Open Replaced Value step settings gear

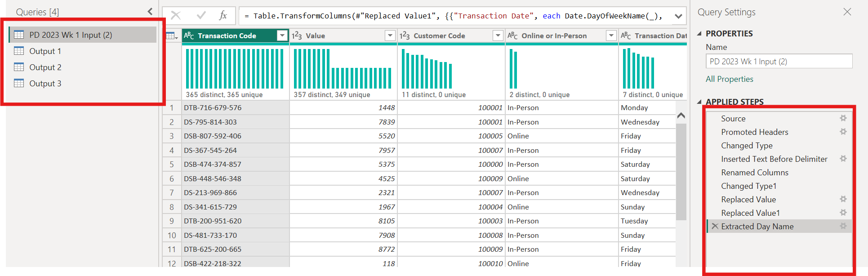843,199
